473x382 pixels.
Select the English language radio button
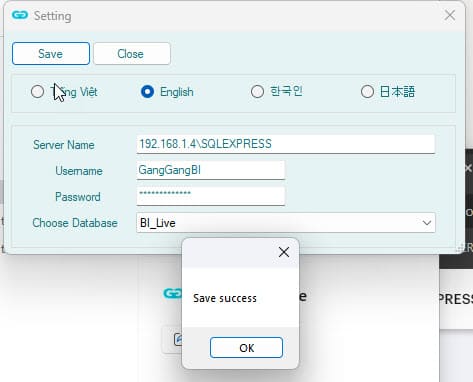pyautogui.click(x=147, y=91)
